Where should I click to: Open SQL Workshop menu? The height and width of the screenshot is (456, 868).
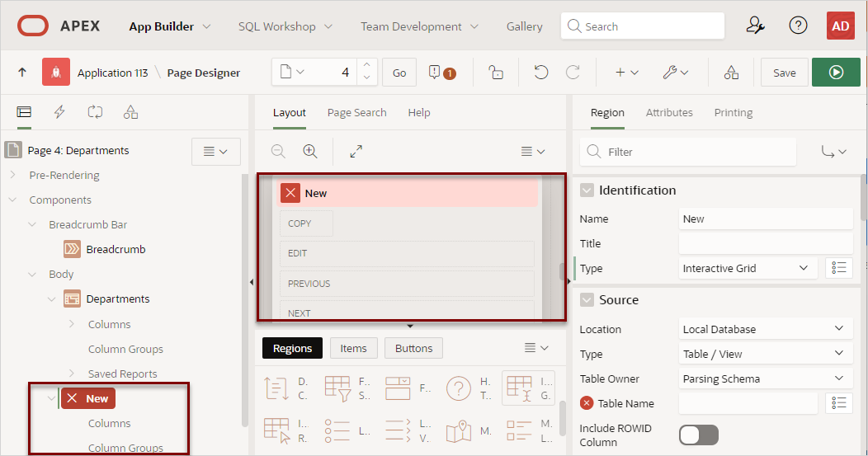[x=285, y=26]
